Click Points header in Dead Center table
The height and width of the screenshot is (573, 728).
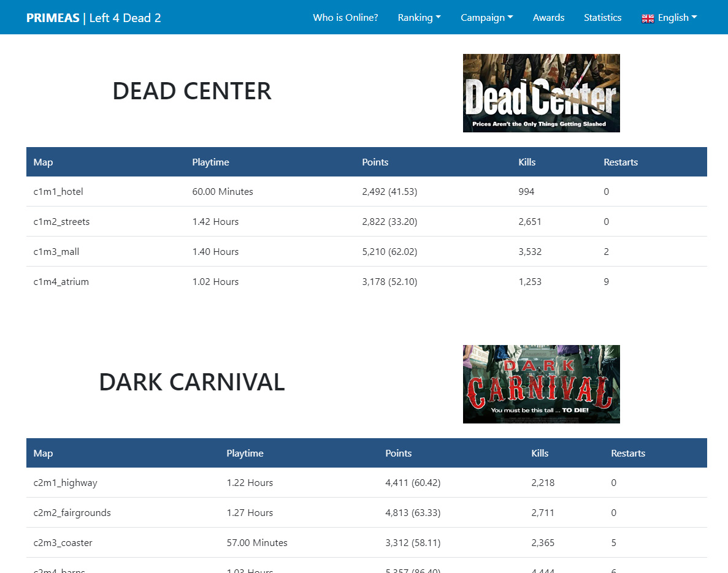(375, 162)
